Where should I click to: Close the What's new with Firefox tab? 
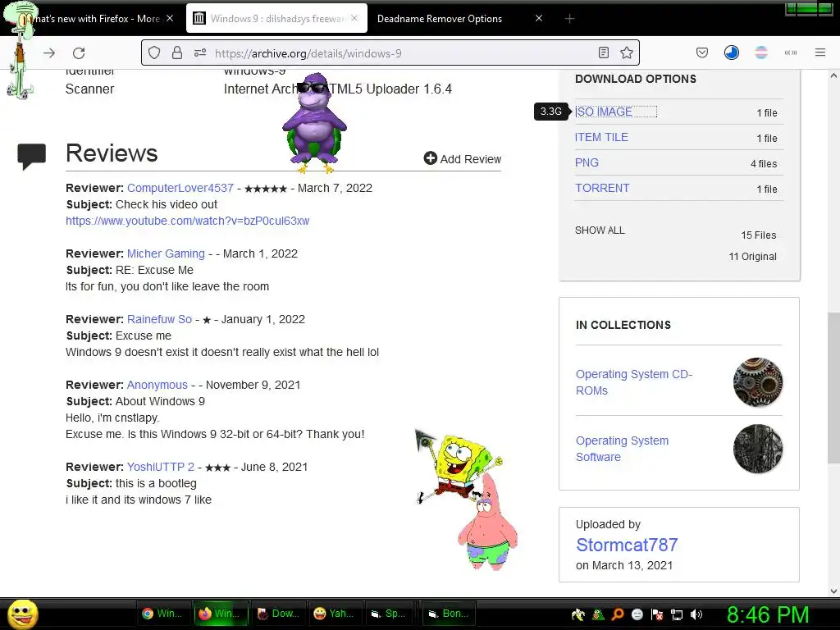pyautogui.click(x=169, y=18)
